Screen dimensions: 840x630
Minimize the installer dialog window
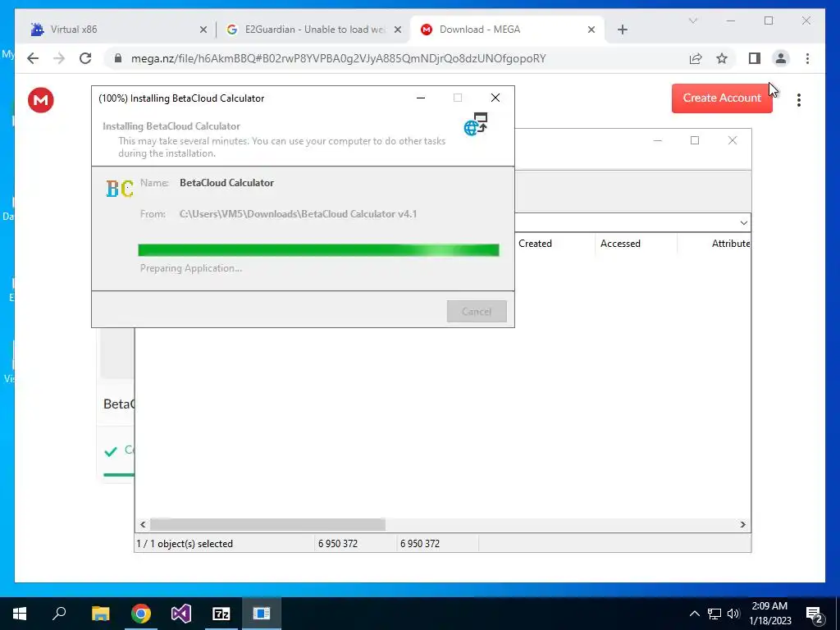[x=421, y=98]
